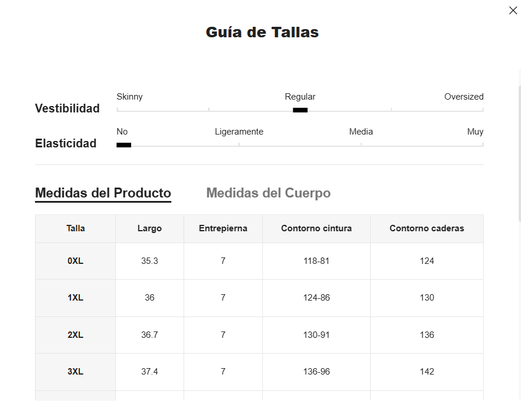Click the Muy elasticity label
This screenshot has width=521, height=420.
pos(475,132)
